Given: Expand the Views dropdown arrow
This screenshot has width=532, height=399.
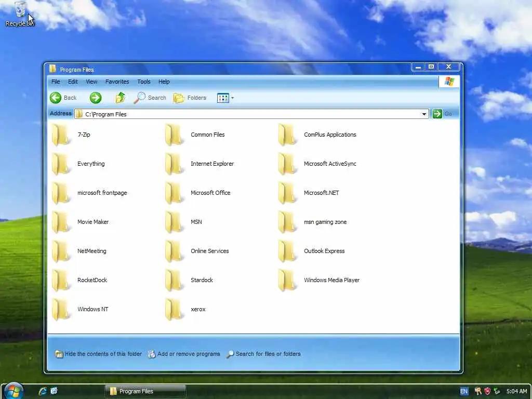Looking at the screenshot, I should [x=232, y=98].
